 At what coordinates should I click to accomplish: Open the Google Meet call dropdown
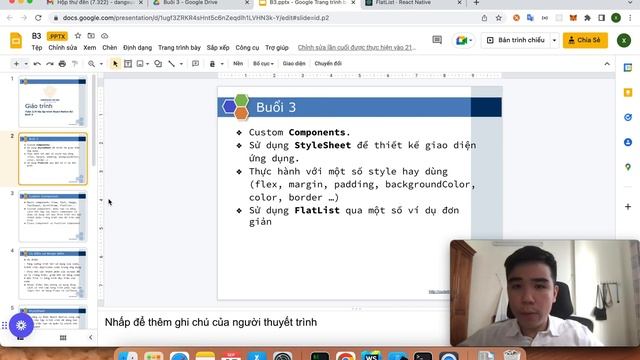coord(463,40)
